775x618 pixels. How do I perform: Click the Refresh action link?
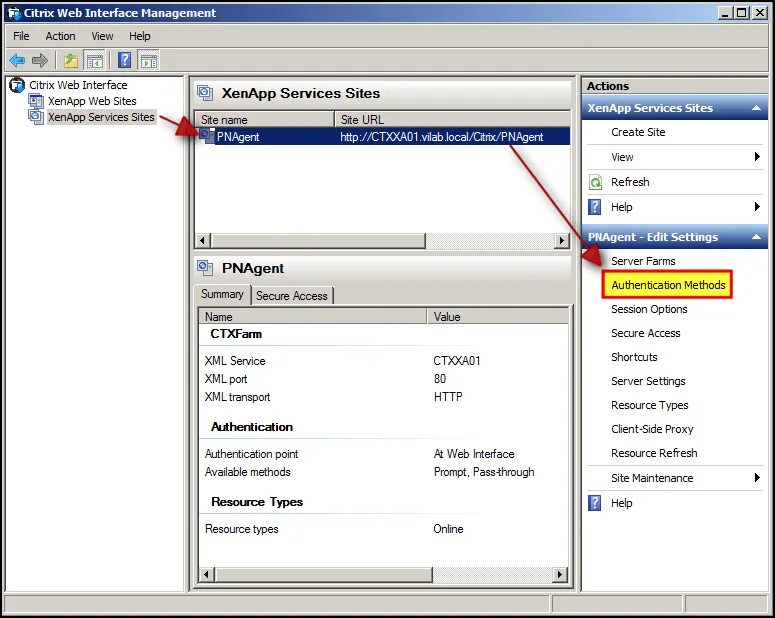point(630,182)
